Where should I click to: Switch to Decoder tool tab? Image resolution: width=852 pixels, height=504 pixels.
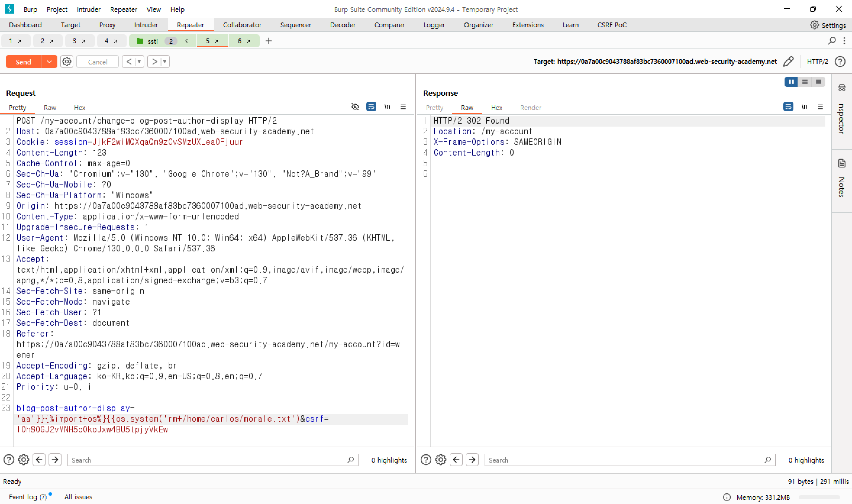click(x=343, y=25)
